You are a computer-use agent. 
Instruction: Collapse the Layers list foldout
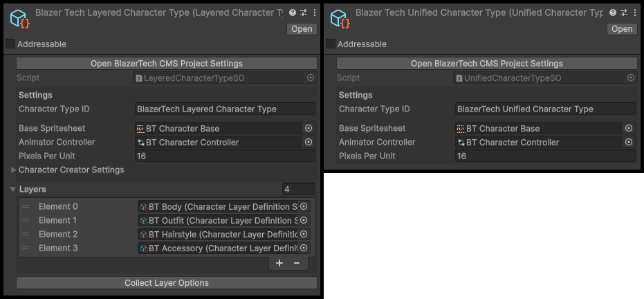(x=13, y=190)
